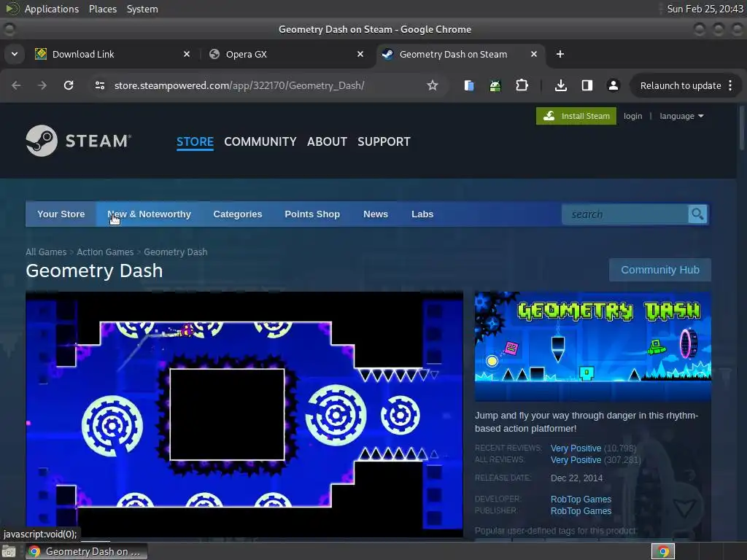Open recent reviews Very Positive link
The image size is (747, 560).
click(x=576, y=448)
